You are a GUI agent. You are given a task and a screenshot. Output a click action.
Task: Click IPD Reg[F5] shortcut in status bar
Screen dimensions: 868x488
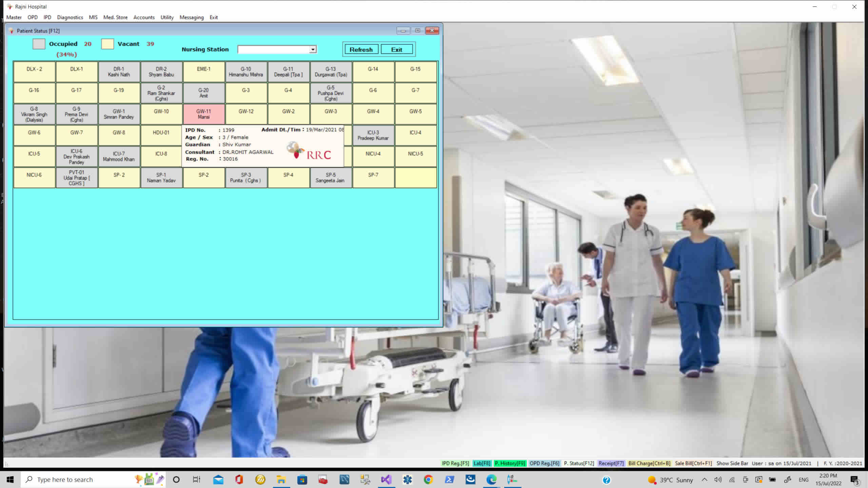coord(455,463)
